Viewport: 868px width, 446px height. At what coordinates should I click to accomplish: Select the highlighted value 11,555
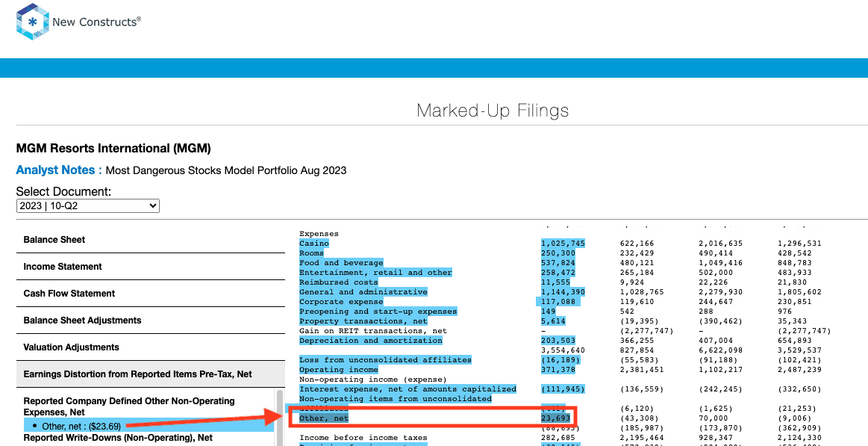coord(555,282)
